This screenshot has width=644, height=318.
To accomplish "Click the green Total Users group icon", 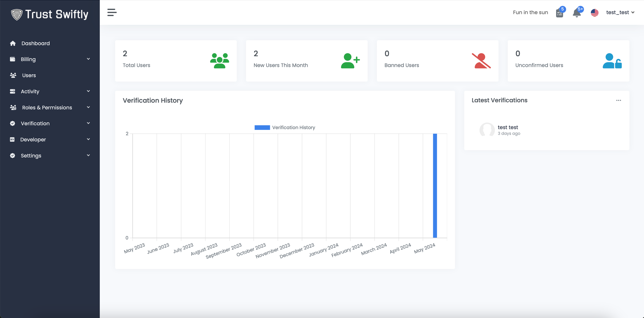I will [x=220, y=61].
